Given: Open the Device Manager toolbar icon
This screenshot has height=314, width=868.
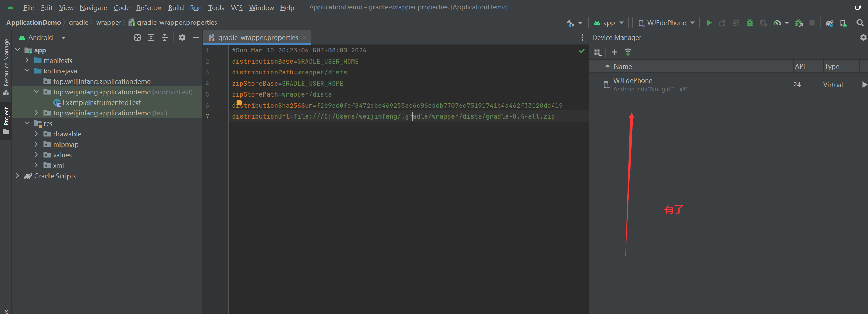Looking at the screenshot, I should [844, 23].
